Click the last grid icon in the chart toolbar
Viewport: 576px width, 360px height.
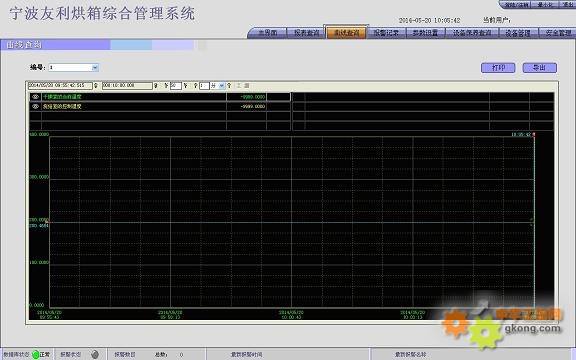click(246, 86)
